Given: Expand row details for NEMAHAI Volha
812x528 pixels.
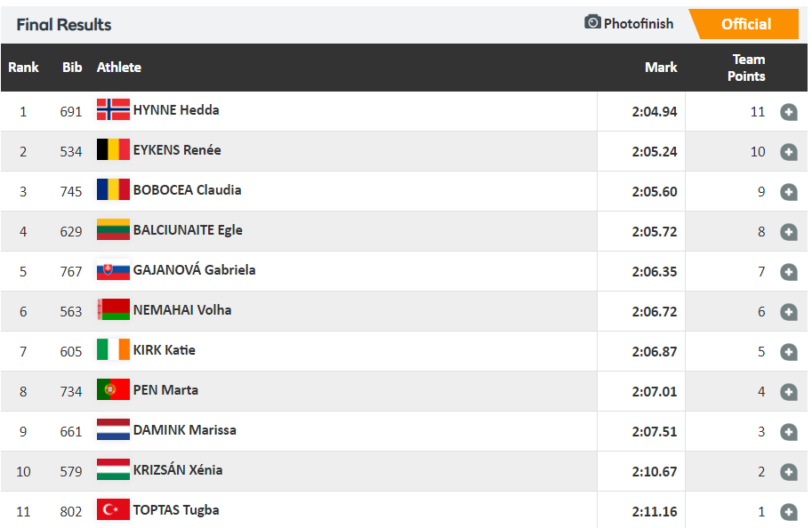Looking at the screenshot, I should click(788, 312).
